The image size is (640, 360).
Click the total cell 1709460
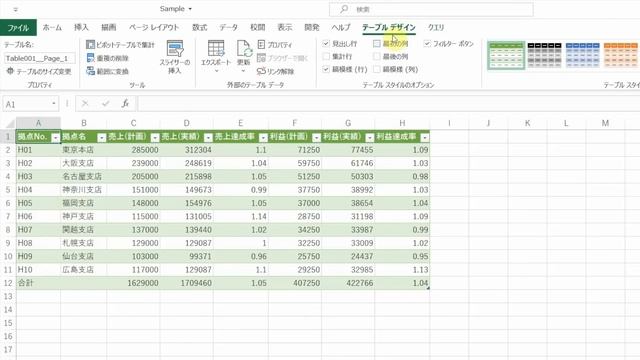click(x=187, y=283)
